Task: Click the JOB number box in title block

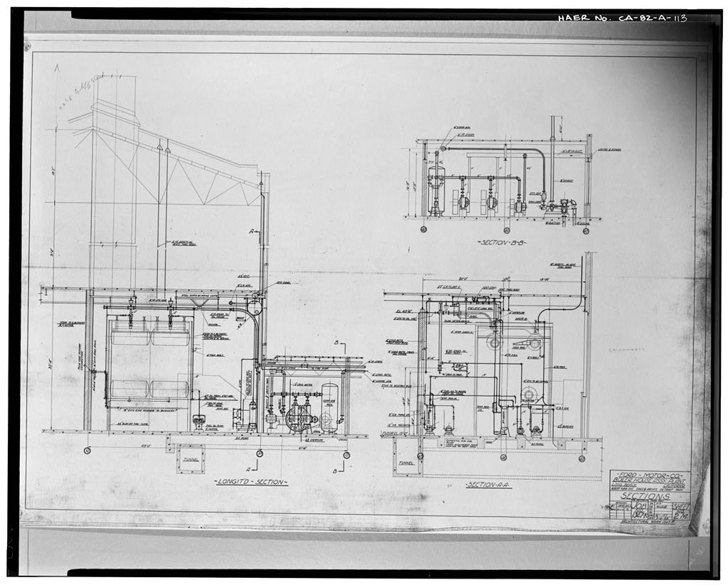Action: [640, 510]
